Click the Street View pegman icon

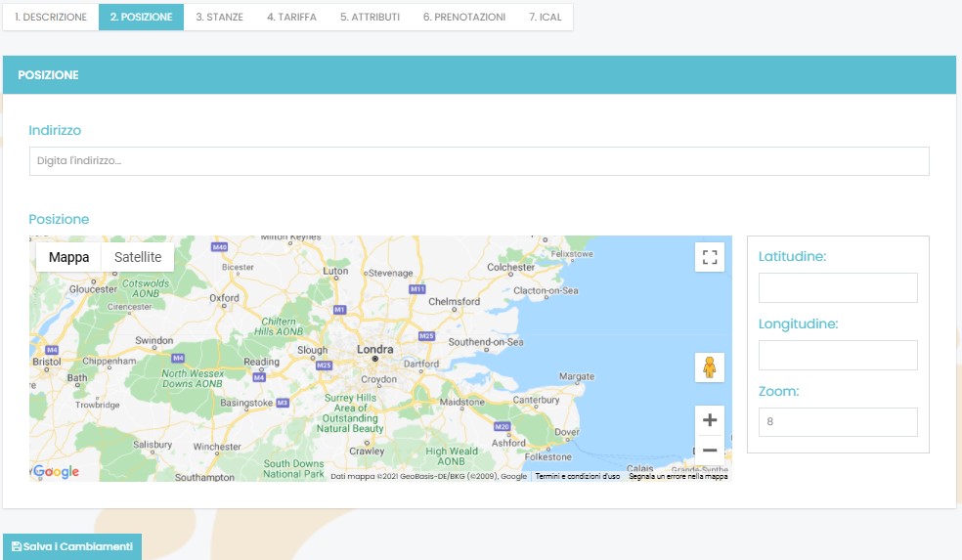[710, 367]
